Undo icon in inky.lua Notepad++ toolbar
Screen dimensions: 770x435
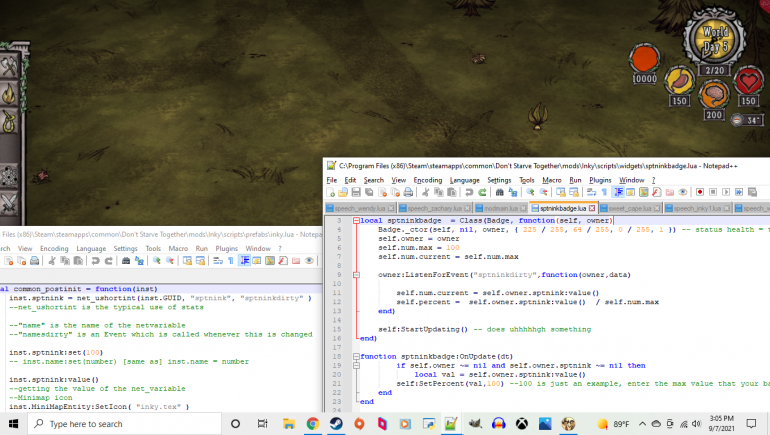(x=95, y=261)
